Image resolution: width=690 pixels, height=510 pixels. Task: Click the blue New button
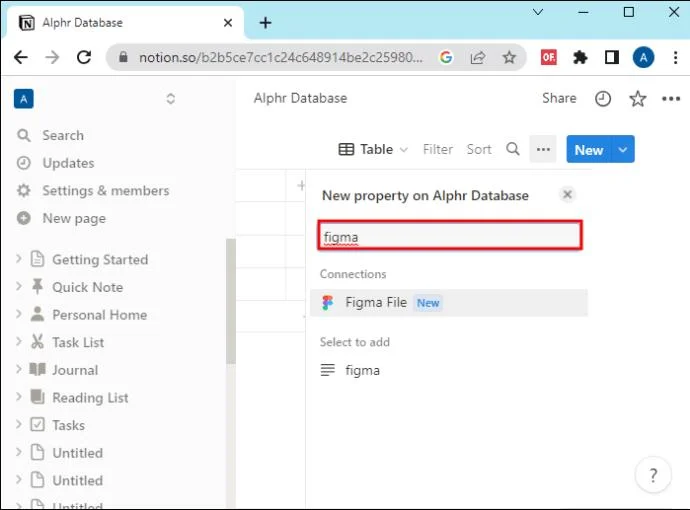pyautogui.click(x=588, y=150)
